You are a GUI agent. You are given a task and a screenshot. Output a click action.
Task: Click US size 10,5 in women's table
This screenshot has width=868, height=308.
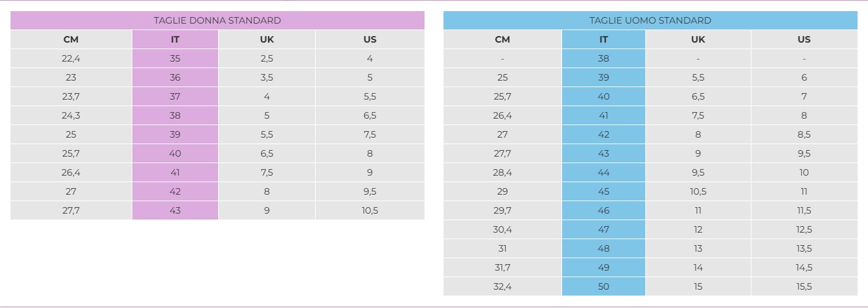(369, 210)
